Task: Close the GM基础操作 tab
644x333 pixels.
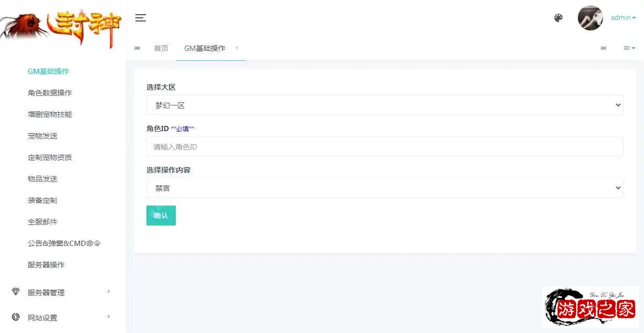Action: (x=237, y=48)
